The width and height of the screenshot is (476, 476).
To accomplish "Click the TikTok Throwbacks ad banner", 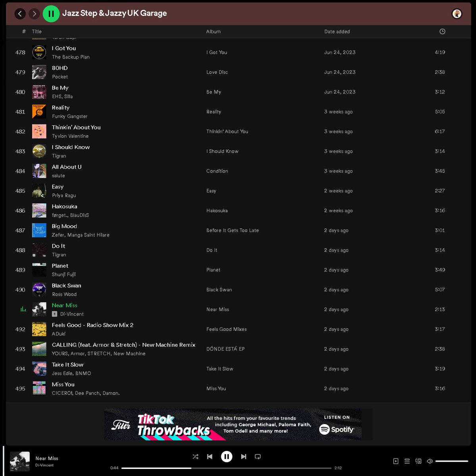I will click(x=238, y=424).
